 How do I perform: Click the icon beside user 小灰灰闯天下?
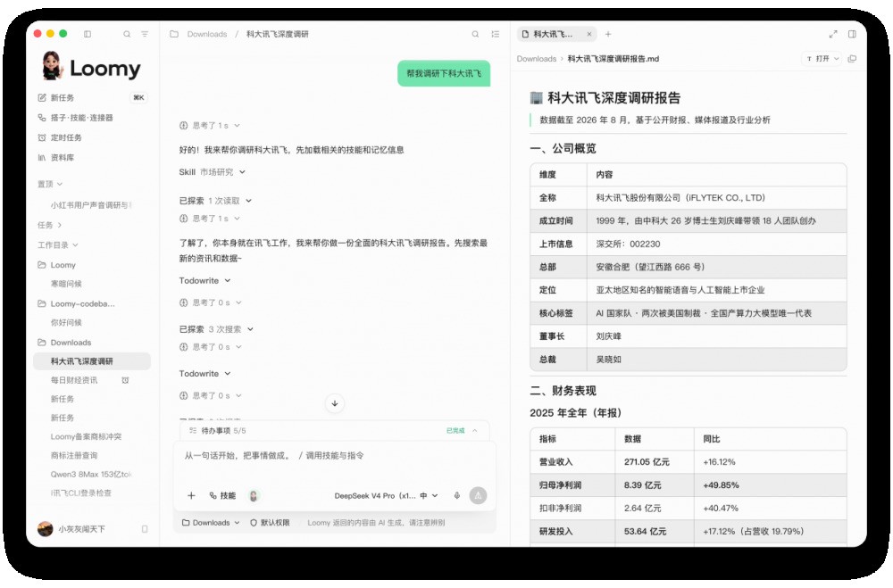pos(145,529)
